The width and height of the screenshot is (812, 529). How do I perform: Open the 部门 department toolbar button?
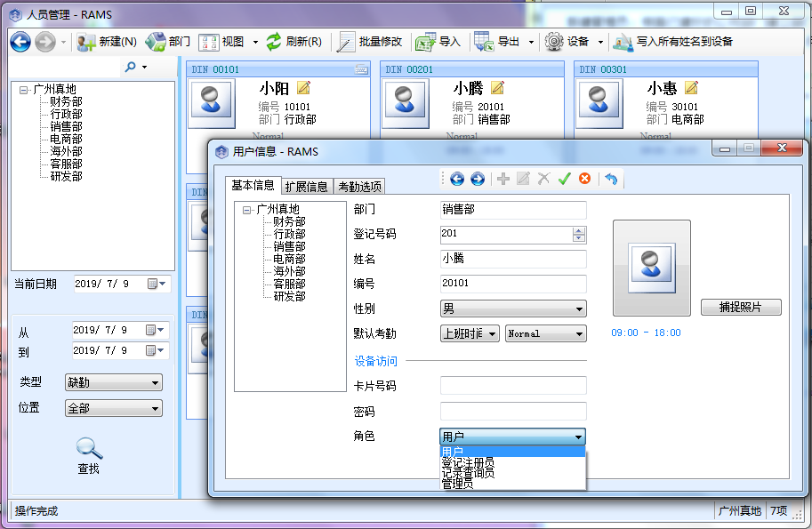(156, 42)
